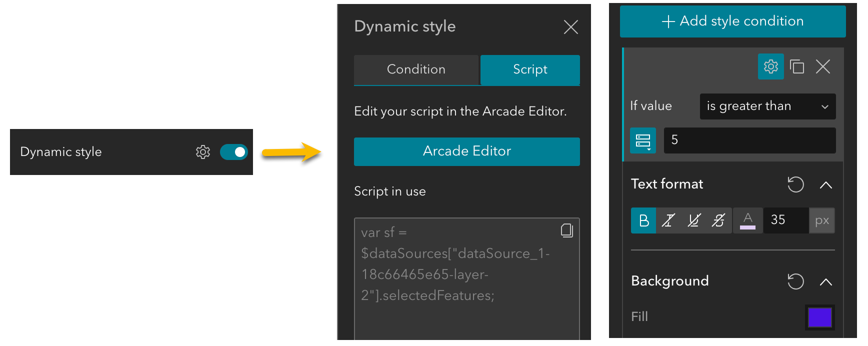Switch to the Condition tab
The height and width of the screenshot is (346, 868).
tap(416, 69)
